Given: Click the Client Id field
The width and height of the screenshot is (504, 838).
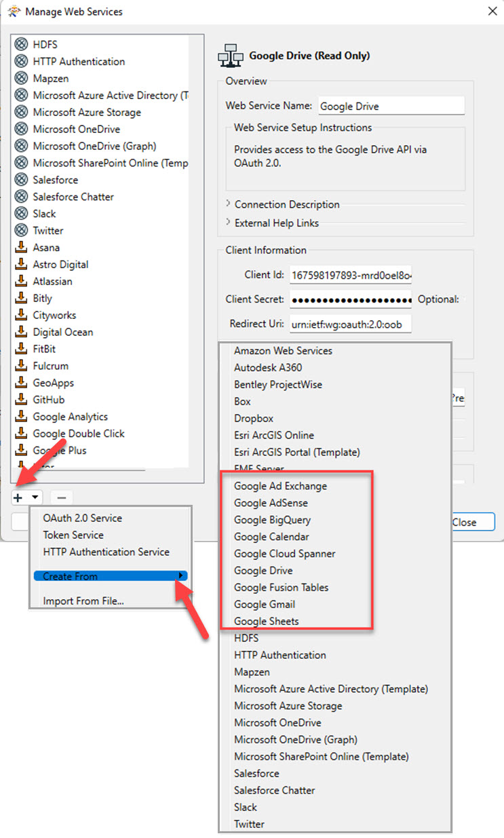Looking at the screenshot, I should point(351,275).
